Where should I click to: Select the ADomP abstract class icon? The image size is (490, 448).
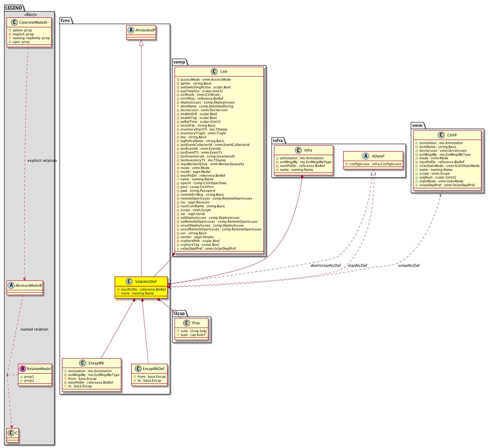pyautogui.click(x=366, y=156)
